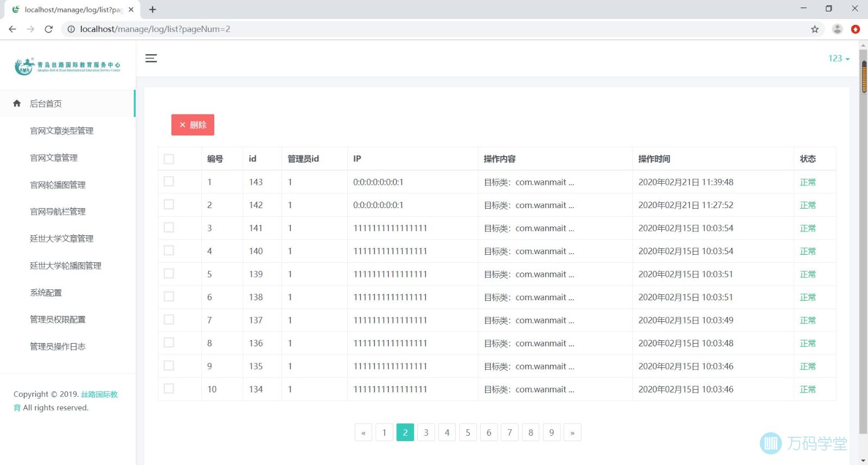This screenshot has height=465, width=868.
Task: Click timestamp 2020年02月15日 10:03:49
Action: (686, 320)
